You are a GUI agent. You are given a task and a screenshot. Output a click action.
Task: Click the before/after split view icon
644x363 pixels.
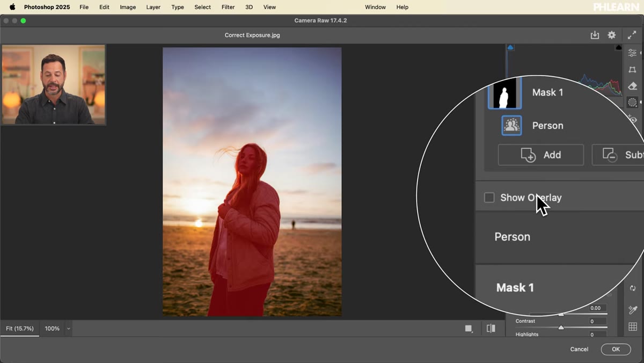pyautogui.click(x=491, y=328)
